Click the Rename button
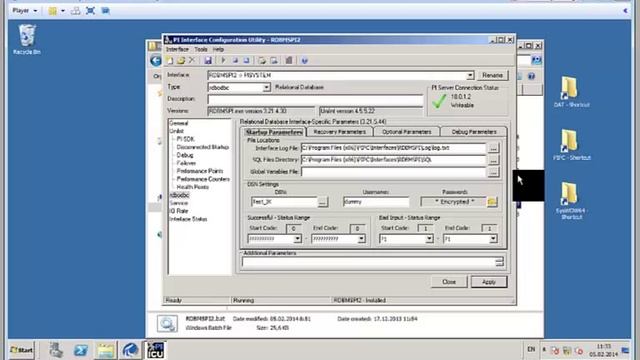This screenshot has height=360, width=640. pos(492,76)
